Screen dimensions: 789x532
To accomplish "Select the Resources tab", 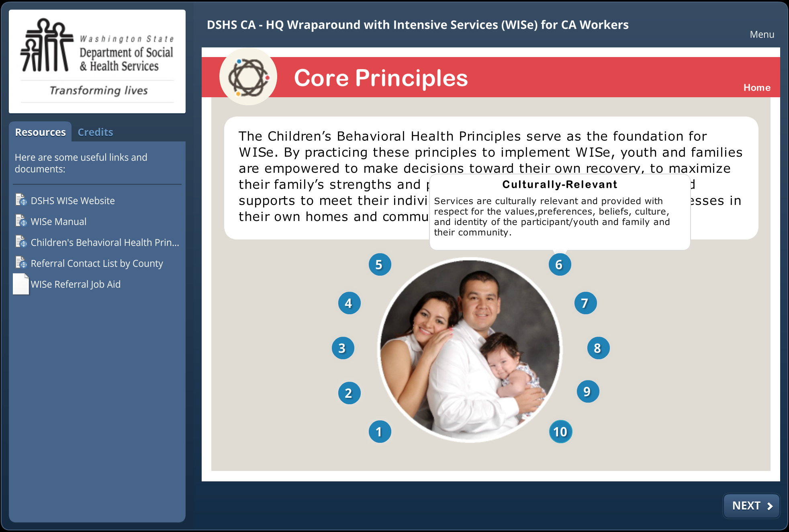I will click(40, 132).
